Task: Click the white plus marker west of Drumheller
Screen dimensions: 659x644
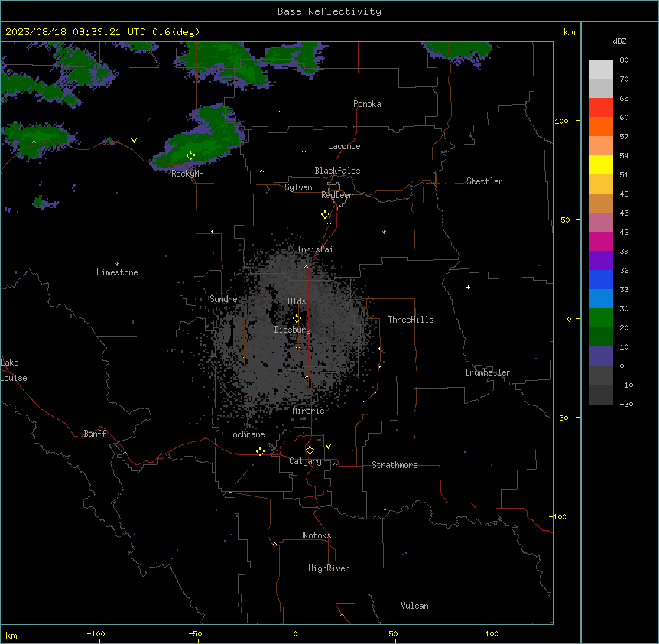Action: (x=468, y=287)
